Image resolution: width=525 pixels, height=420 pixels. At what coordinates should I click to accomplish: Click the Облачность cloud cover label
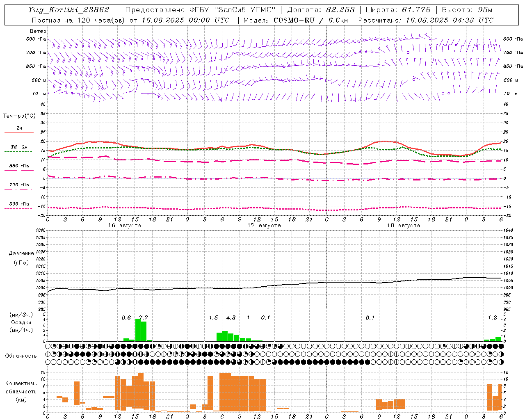click(x=21, y=356)
